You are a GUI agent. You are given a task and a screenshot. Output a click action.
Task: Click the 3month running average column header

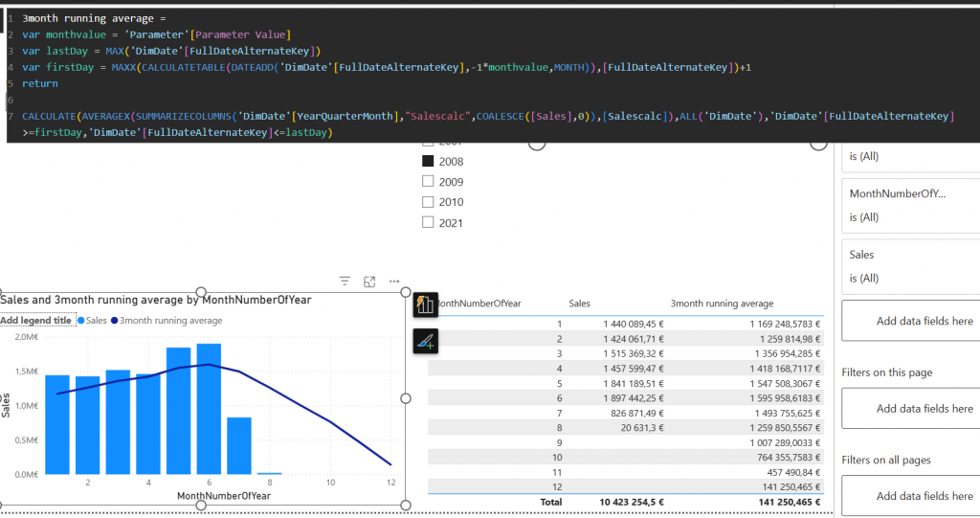click(x=722, y=304)
